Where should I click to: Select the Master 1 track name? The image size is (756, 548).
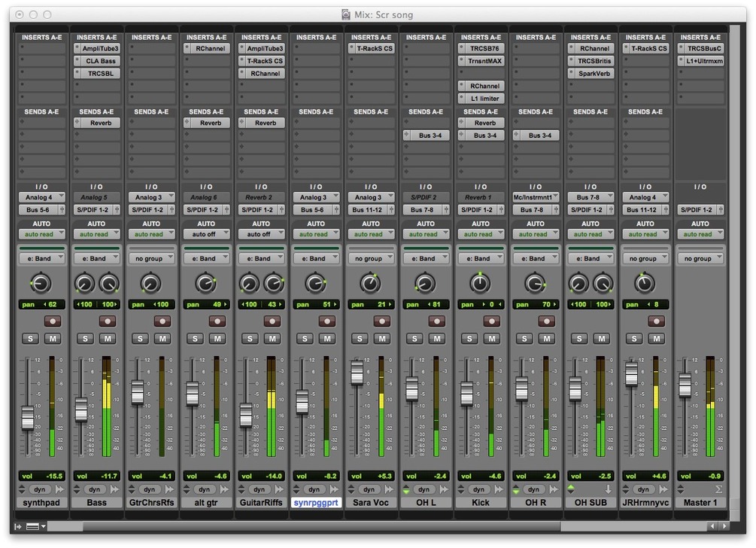[x=700, y=503]
